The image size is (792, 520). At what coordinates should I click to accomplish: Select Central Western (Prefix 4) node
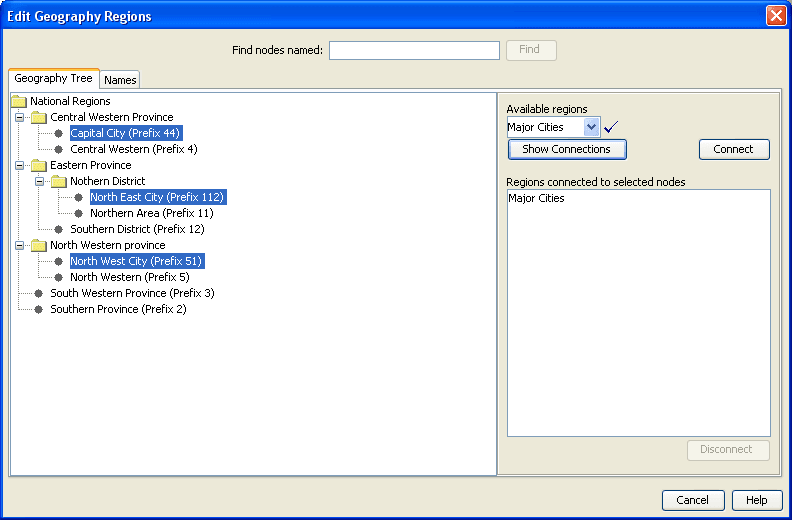point(134,149)
